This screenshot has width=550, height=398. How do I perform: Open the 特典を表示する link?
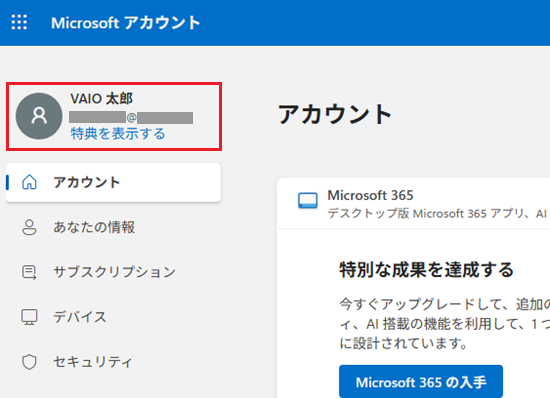click(118, 134)
